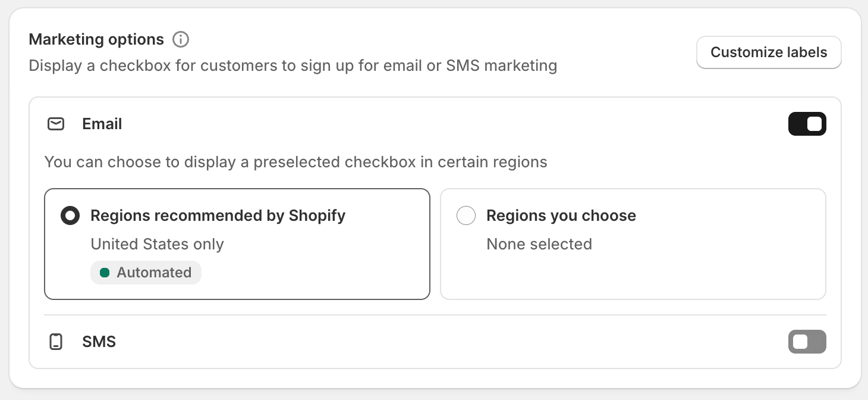This screenshot has width=868, height=400.
Task: Select the Regions recommended by Shopify radio
Action: tap(70, 215)
